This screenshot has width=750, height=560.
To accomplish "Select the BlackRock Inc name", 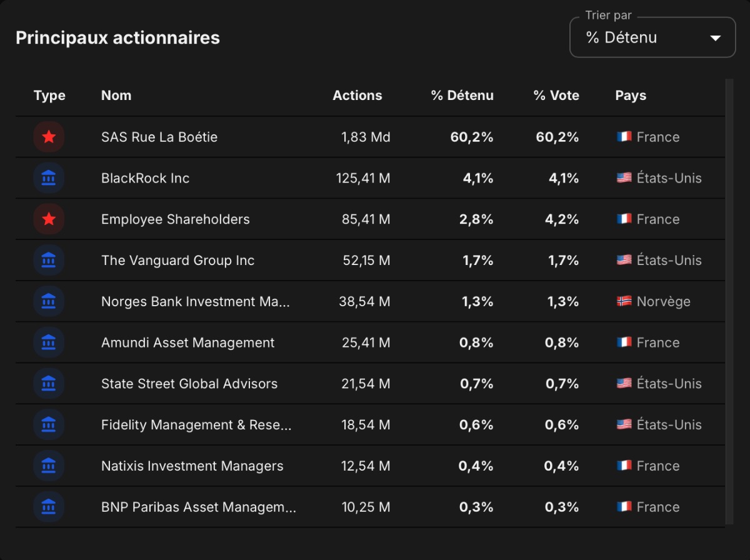I will (145, 178).
